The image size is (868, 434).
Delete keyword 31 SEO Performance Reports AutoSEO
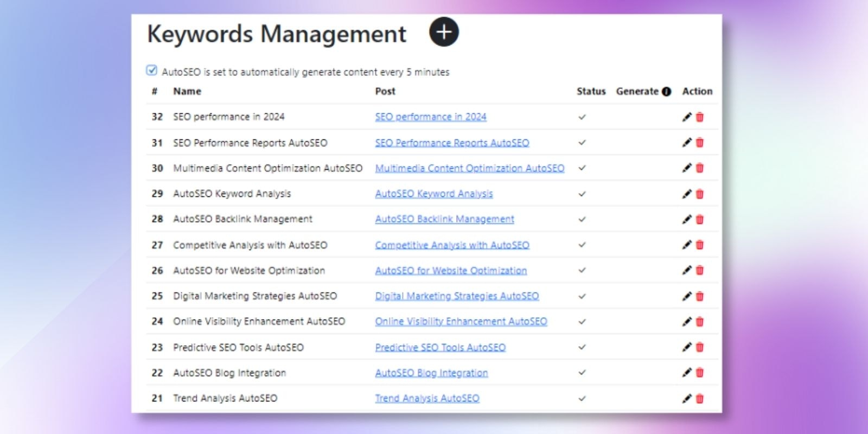pos(700,143)
